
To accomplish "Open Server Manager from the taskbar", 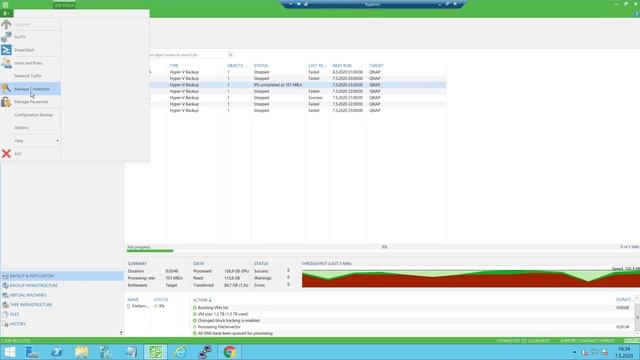I will [x=32, y=352].
